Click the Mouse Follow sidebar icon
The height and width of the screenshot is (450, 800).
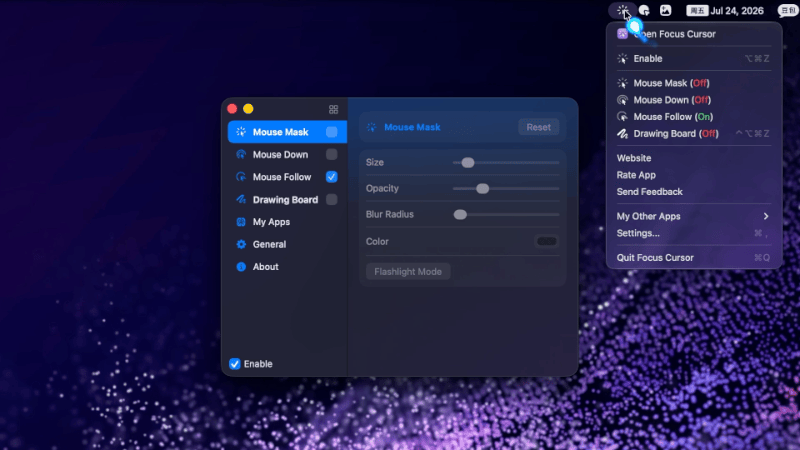241,177
